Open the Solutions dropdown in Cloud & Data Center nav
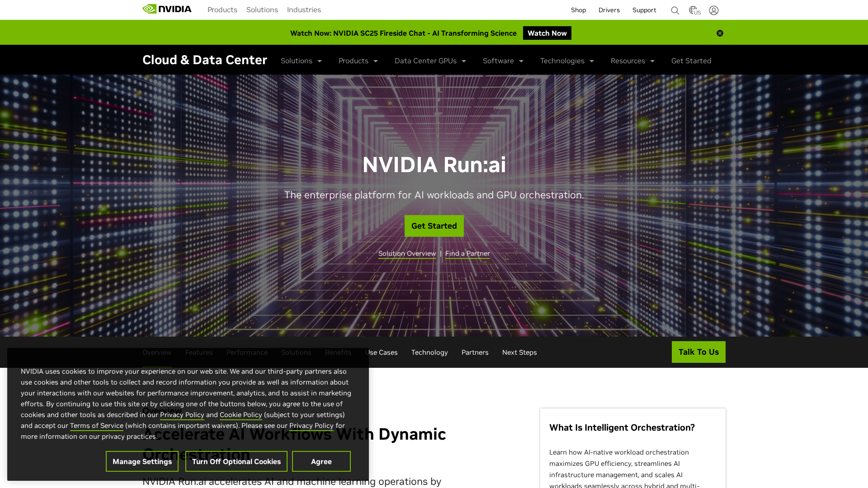Viewport: 868px width, 488px height. coord(301,61)
